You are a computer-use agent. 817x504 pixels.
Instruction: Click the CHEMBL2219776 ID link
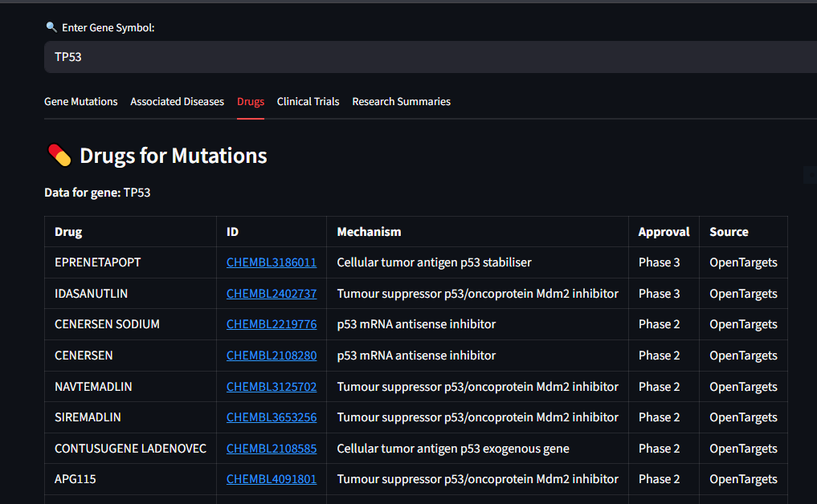[x=272, y=324]
